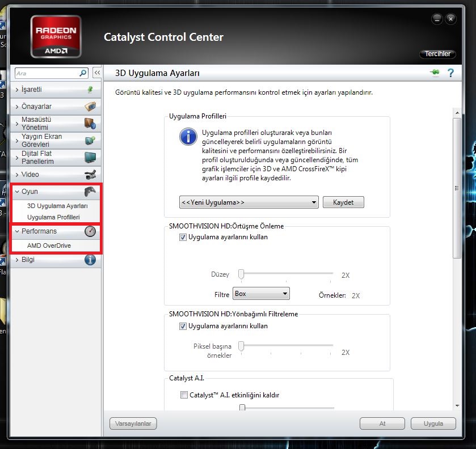Click the search magnifier icon

tap(83, 73)
